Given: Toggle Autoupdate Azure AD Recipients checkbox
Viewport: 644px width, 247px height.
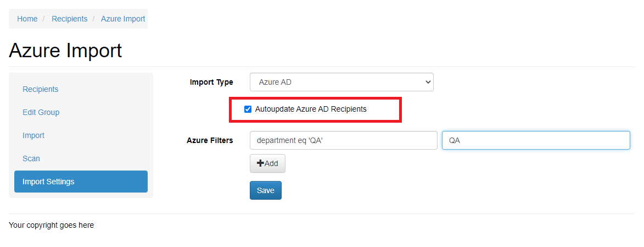Looking at the screenshot, I should click(248, 109).
